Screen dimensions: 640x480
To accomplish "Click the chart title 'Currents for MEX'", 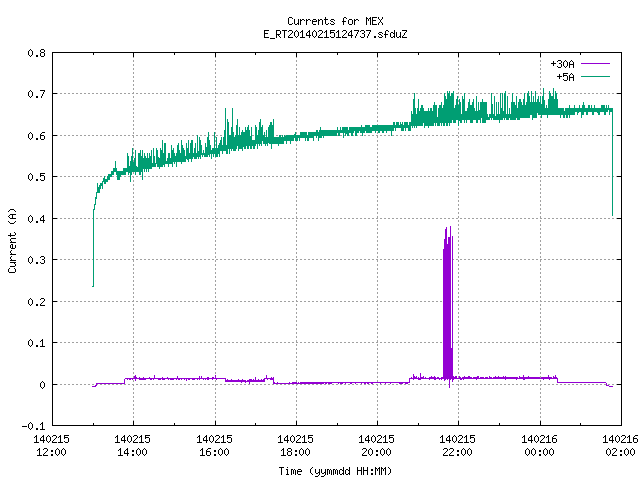I will (x=335, y=21).
